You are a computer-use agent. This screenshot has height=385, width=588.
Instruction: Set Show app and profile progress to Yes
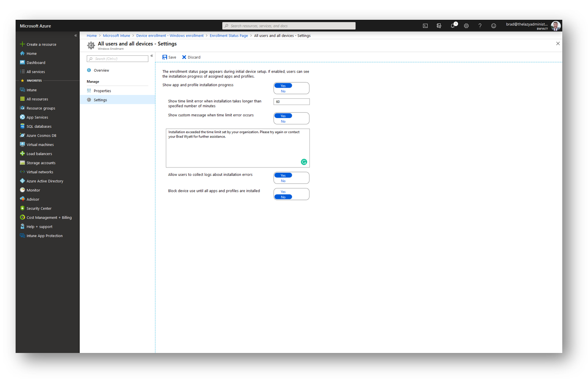click(x=283, y=86)
